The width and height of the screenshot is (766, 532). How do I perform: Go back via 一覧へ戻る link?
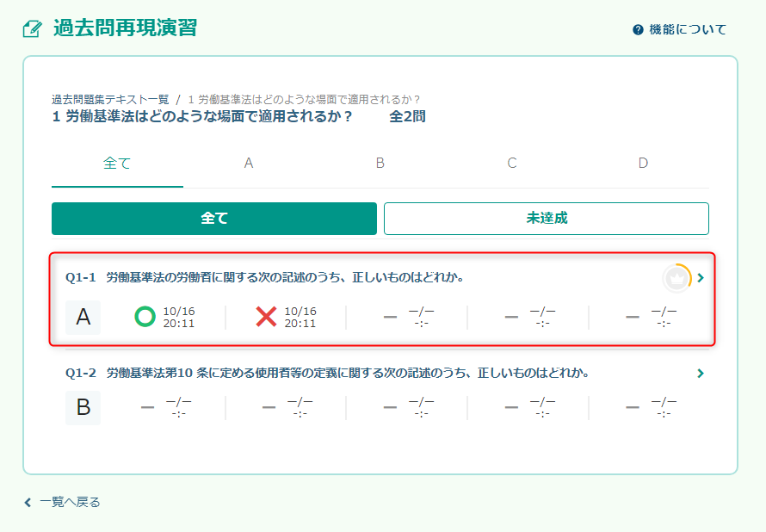[70, 502]
